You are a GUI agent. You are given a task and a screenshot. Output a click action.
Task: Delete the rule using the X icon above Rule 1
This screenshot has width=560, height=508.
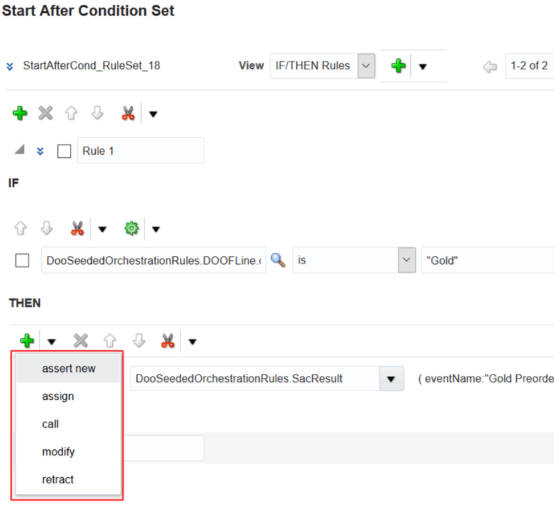pos(45,113)
